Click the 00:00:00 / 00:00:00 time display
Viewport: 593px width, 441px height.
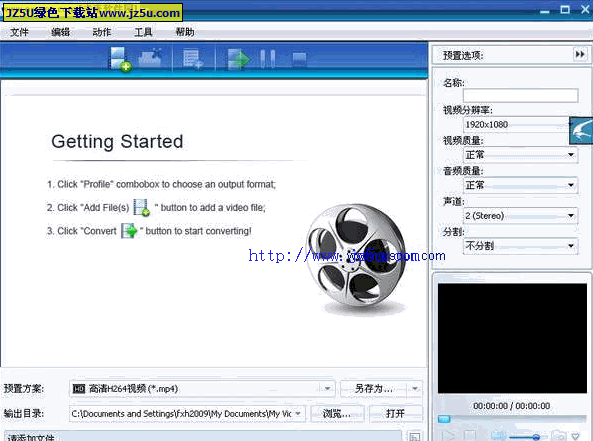pos(511,406)
